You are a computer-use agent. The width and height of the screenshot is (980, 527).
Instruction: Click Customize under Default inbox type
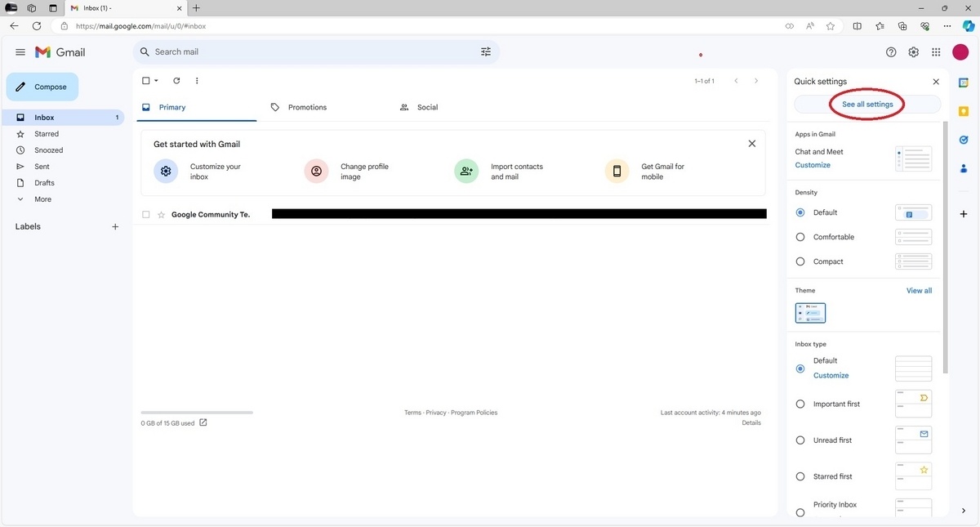pos(831,376)
